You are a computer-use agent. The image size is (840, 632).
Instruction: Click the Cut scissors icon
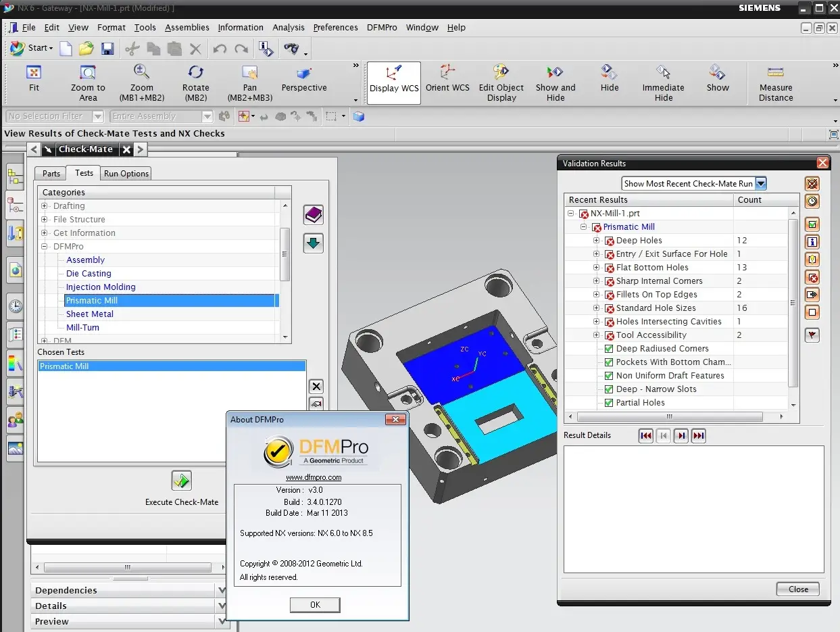132,48
